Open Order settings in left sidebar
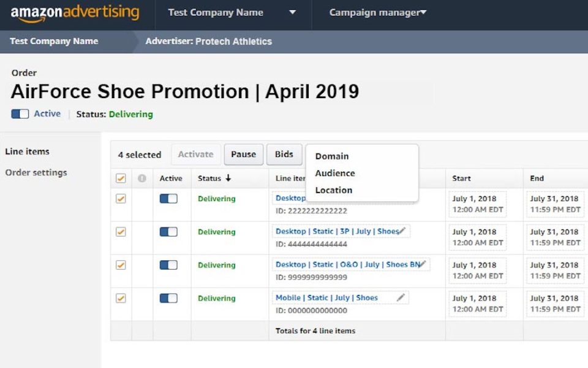The width and height of the screenshot is (588, 368). 36,173
